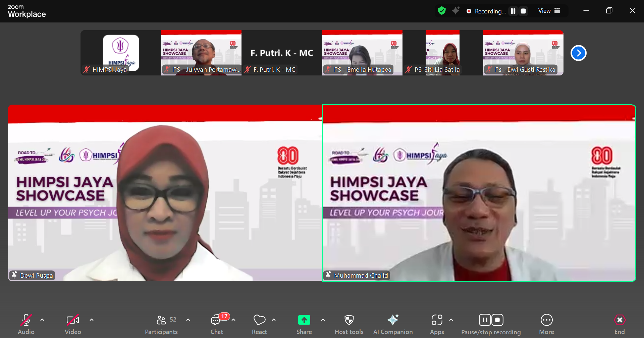This screenshot has width=644, height=338.
Task: Select PS - Emelia Hutapea video thumbnail
Action: (x=362, y=53)
